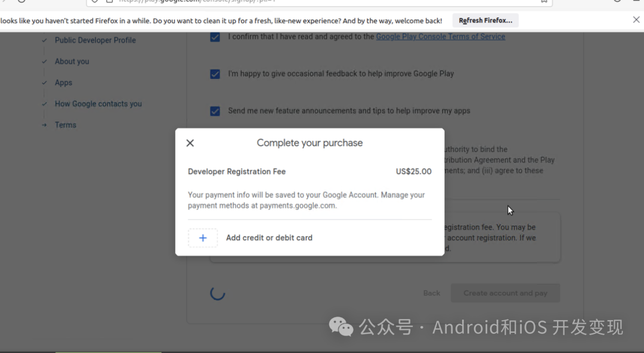Click the site information icon in address bar

(110, 2)
